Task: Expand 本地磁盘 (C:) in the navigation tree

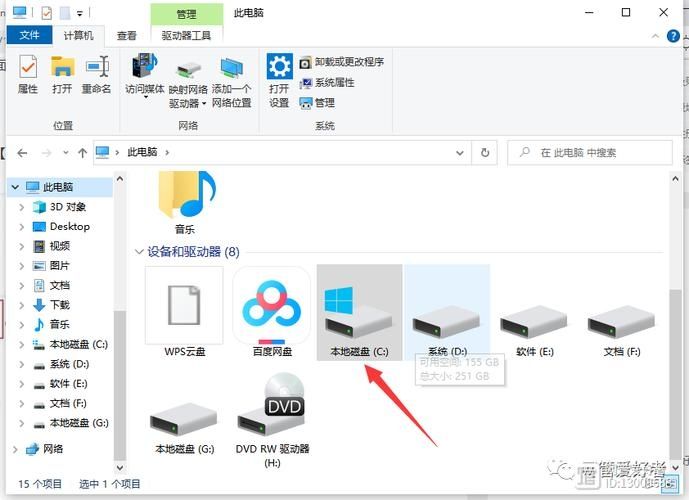Action: click(21, 345)
